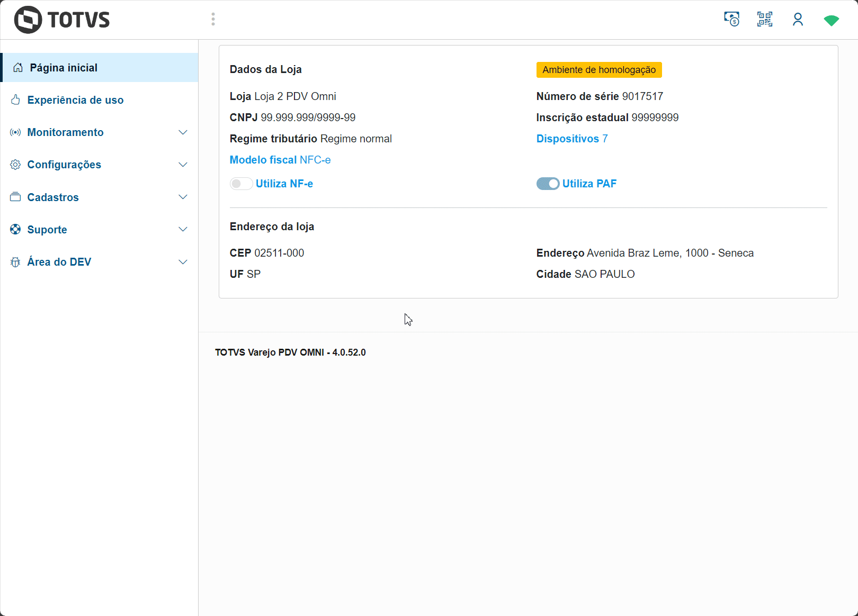The height and width of the screenshot is (616, 858).
Task: Expand the Monitoramento menu chevron
Action: click(x=183, y=132)
